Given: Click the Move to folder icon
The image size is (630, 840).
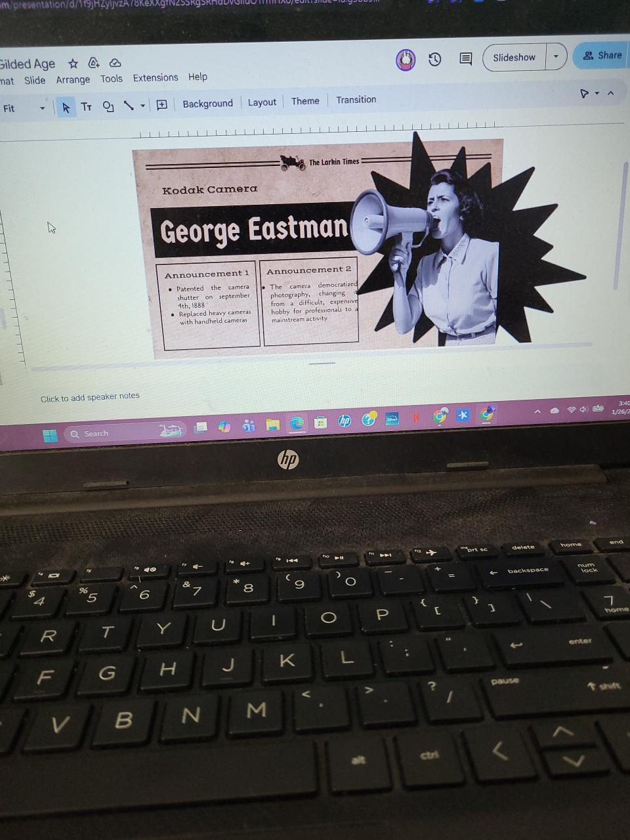Looking at the screenshot, I should pyautogui.click(x=94, y=63).
